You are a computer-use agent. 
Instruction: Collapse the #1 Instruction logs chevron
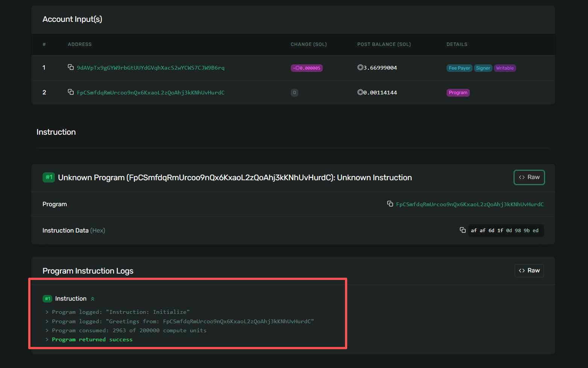coord(93,299)
